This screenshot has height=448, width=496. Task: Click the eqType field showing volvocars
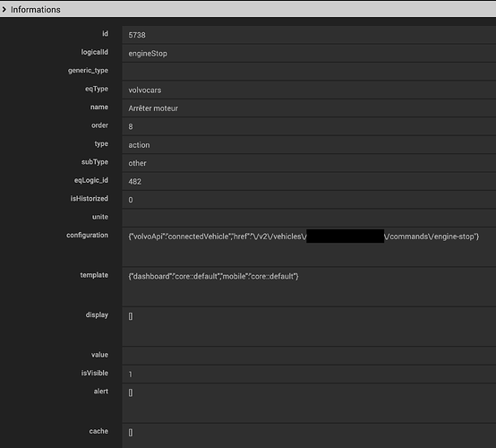point(309,90)
